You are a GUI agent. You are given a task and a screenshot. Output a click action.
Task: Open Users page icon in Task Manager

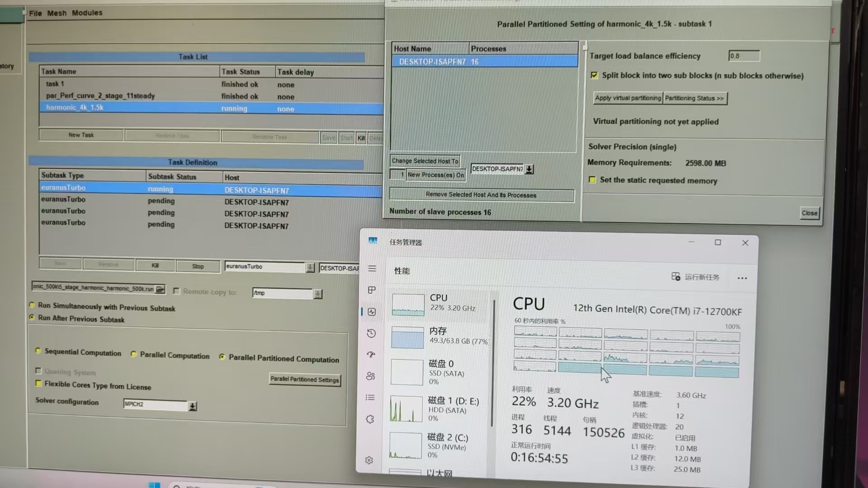pyautogui.click(x=371, y=376)
